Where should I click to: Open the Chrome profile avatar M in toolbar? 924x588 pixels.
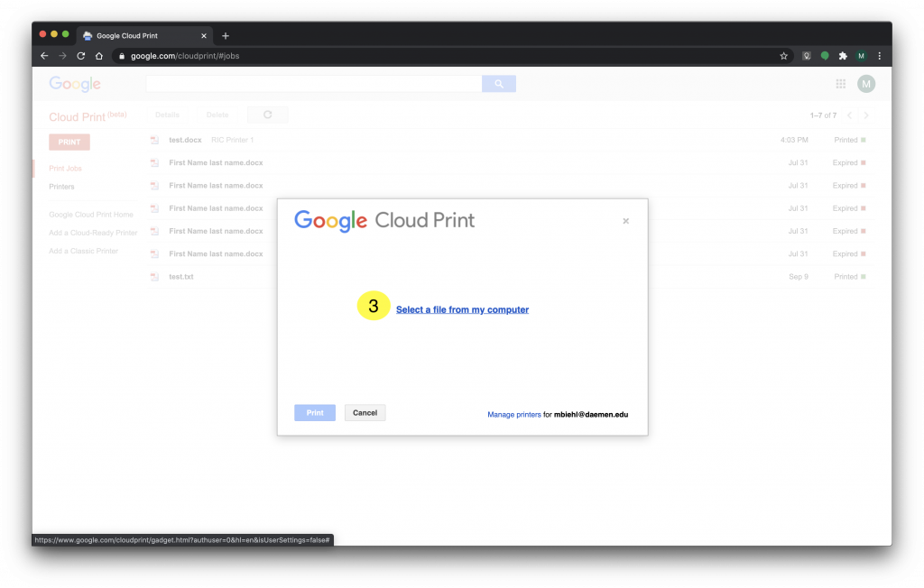click(x=861, y=56)
